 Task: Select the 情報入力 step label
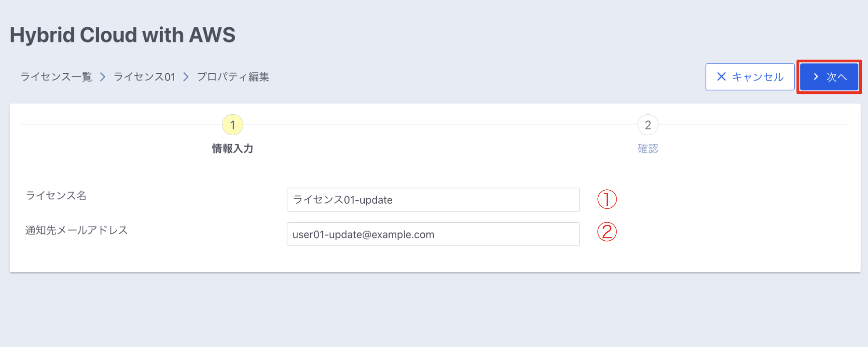point(233,149)
